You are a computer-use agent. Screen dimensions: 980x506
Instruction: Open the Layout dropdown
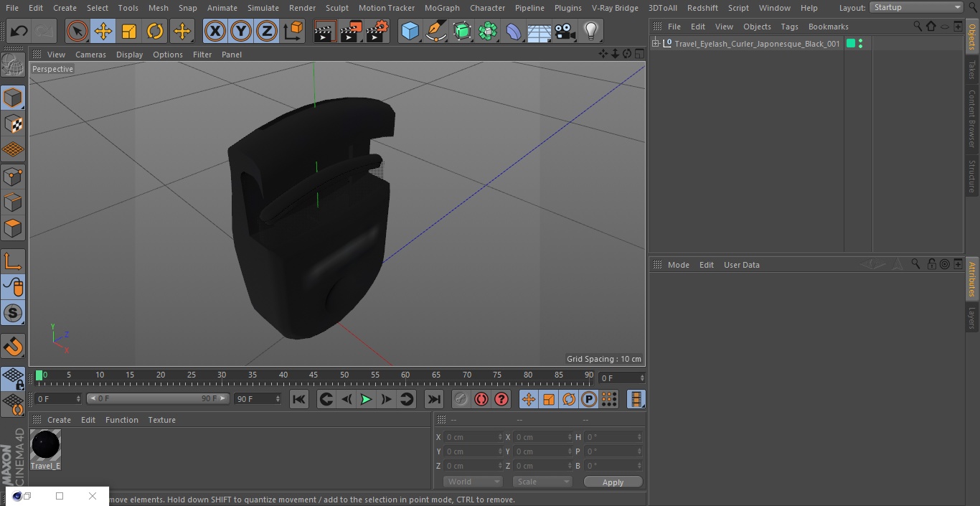pos(917,7)
